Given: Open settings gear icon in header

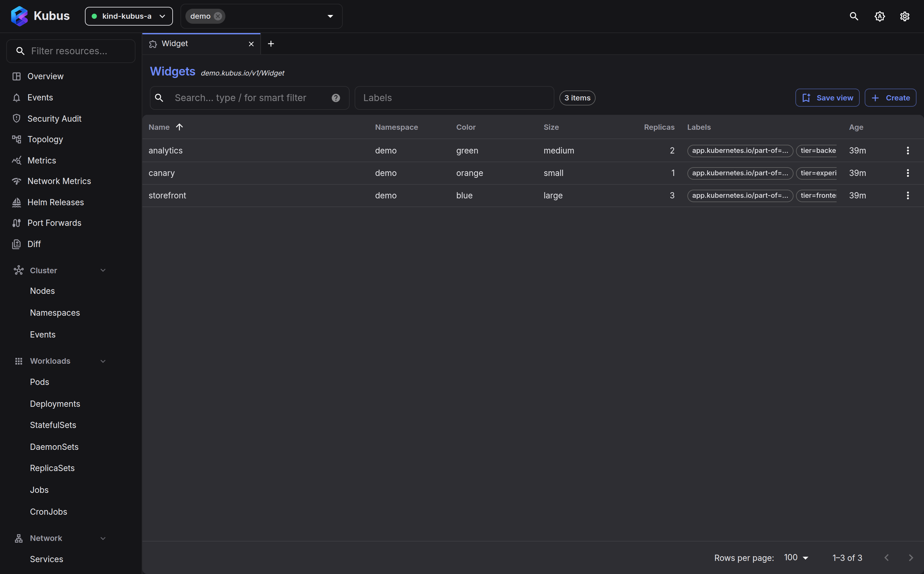Looking at the screenshot, I should pyautogui.click(x=905, y=16).
